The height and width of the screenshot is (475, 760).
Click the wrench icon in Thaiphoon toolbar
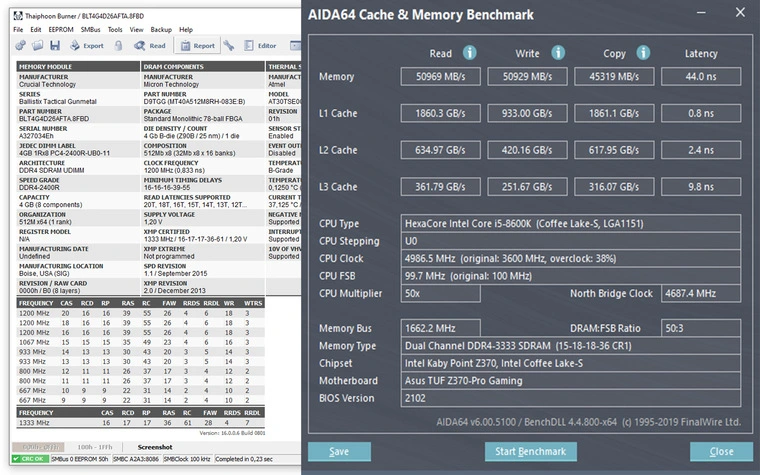pos(229,46)
